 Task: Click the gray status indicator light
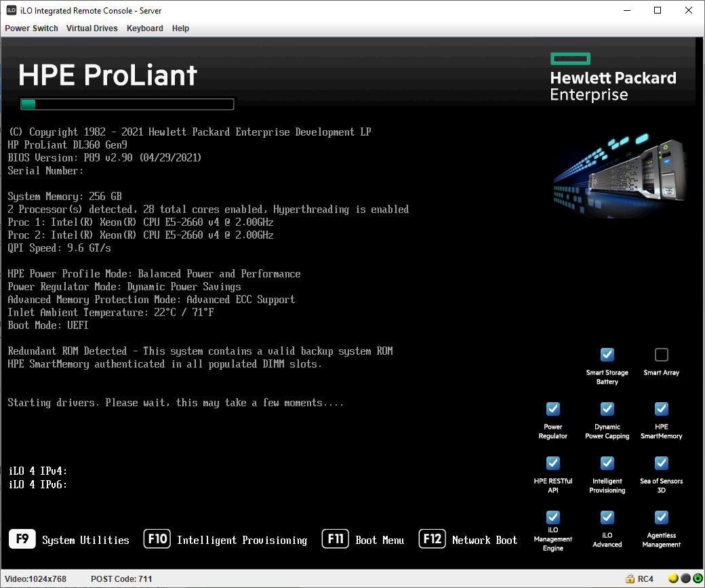coord(685,578)
